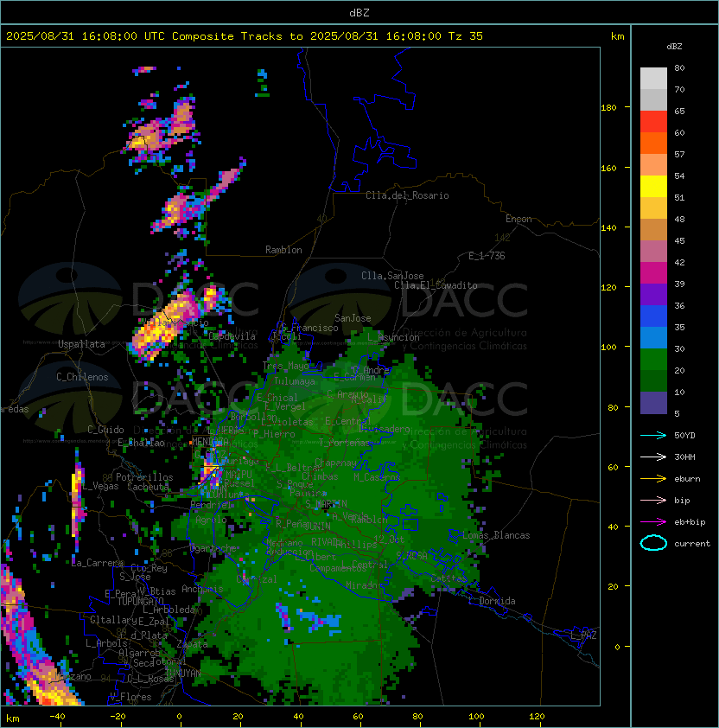719x728 pixels.
Task: Select the gray 70-65 dBZ swatch
Action: tap(653, 99)
